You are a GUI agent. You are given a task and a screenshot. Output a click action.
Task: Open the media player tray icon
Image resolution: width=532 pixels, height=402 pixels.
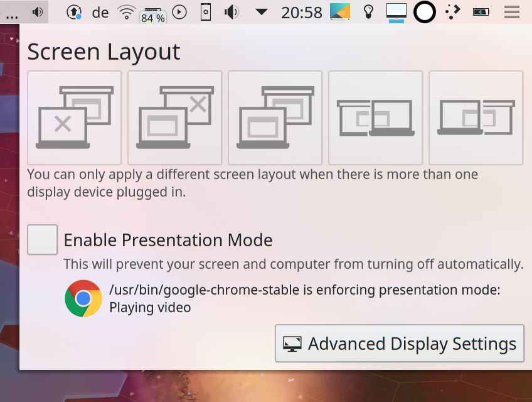(179, 12)
